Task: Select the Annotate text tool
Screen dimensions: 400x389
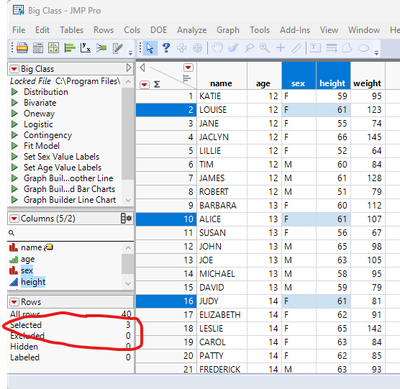Action: pyautogui.click(x=315, y=48)
